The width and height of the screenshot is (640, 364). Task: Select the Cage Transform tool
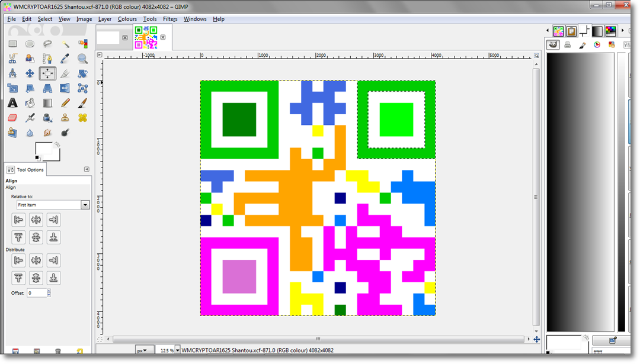pyautogui.click(x=82, y=88)
